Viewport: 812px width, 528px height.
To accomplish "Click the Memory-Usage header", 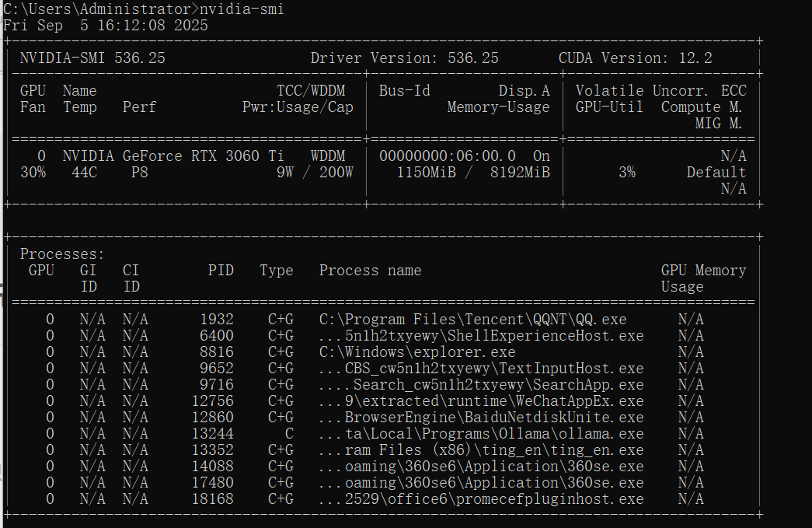I will (498, 107).
